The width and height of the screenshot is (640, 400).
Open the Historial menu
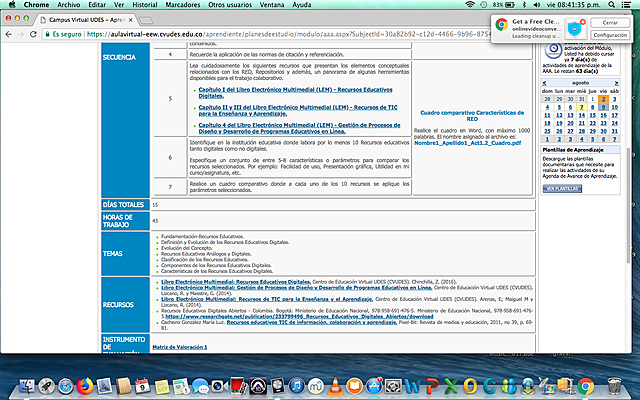144,4
